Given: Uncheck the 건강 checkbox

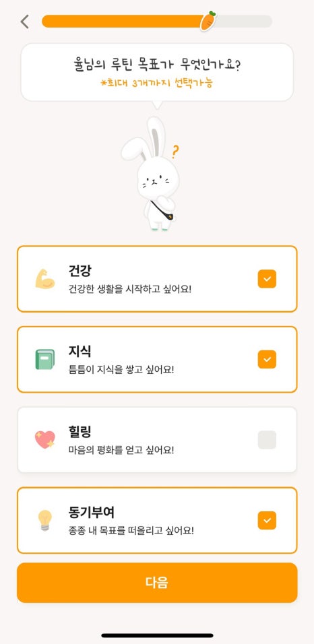Looking at the screenshot, I should (267, 279).
